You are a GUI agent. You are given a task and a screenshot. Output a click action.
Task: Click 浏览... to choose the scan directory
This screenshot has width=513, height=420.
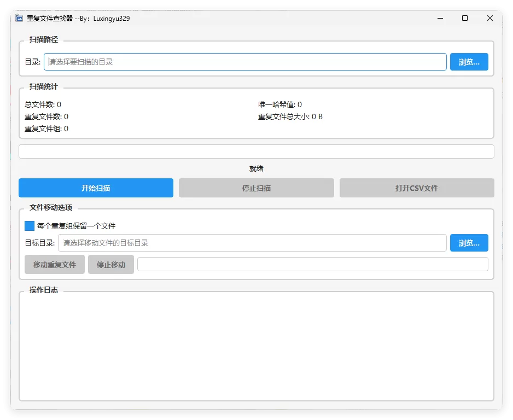469,62
